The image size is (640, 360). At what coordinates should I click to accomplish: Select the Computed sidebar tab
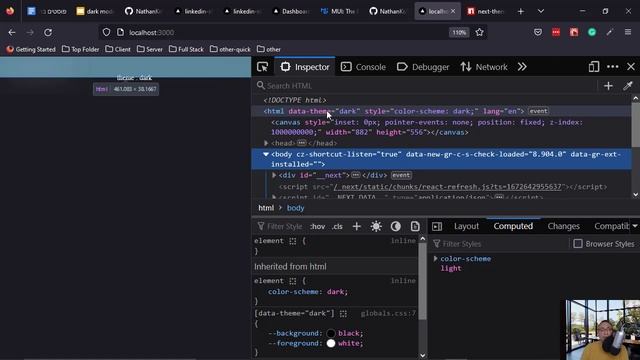click(513, 226)
